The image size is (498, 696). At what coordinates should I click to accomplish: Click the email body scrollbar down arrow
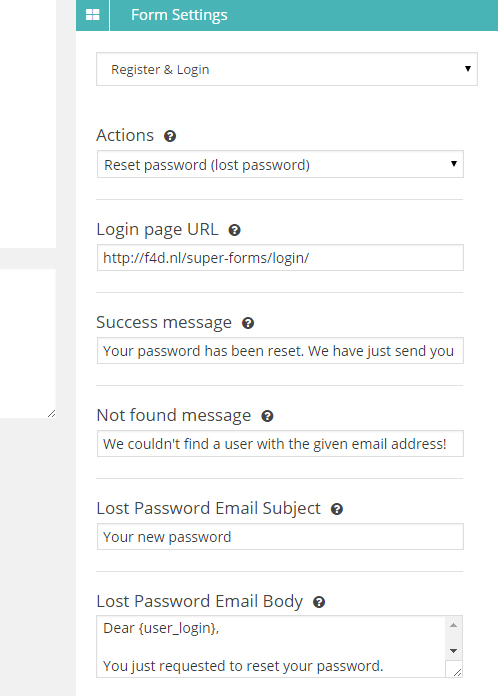pos(453,651)
